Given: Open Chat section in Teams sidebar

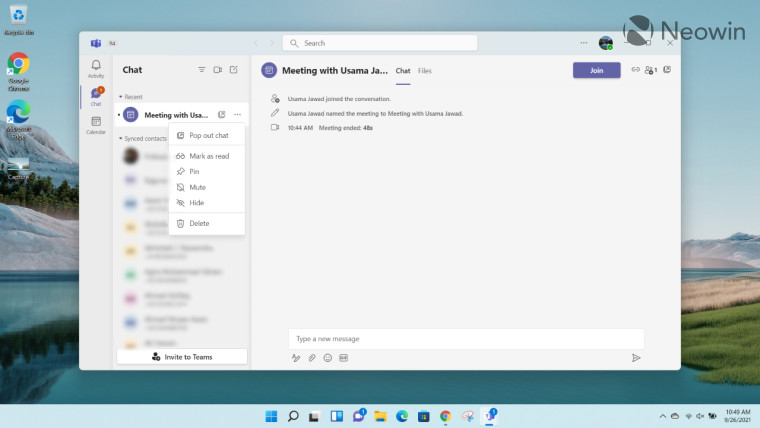Looking at the screenshot, I should click(96, 96).
